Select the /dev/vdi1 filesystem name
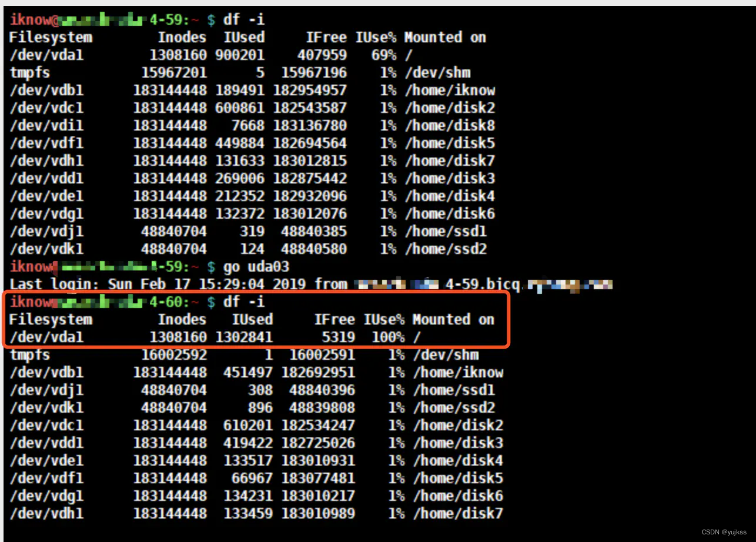 (46, 126)
